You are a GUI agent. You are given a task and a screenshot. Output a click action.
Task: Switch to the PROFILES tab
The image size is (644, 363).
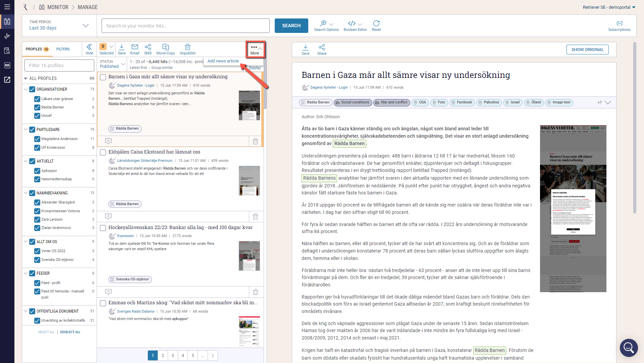tap(37, 49)
